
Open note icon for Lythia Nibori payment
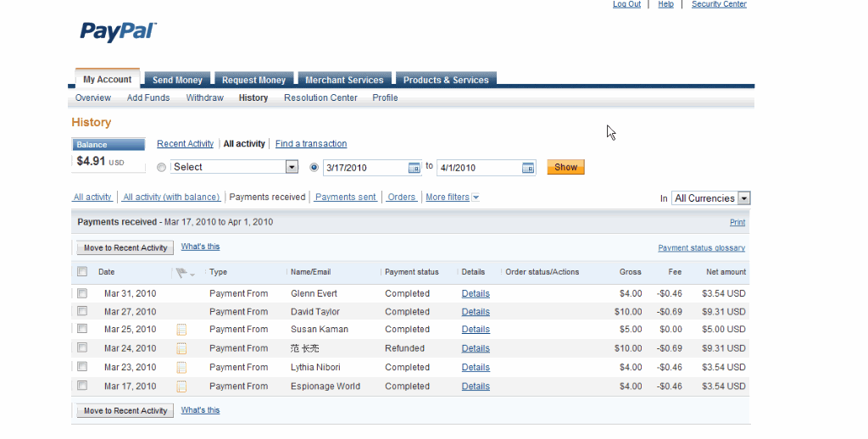coord(181,368)
